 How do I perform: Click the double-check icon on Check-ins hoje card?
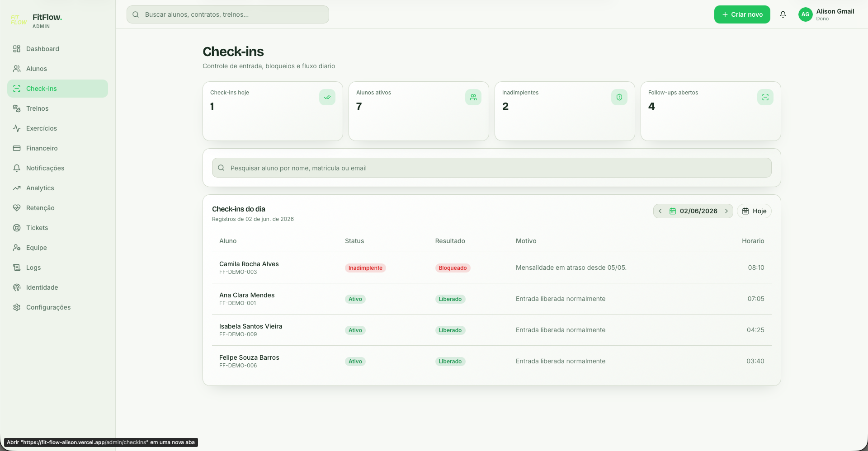click(327, 97)
